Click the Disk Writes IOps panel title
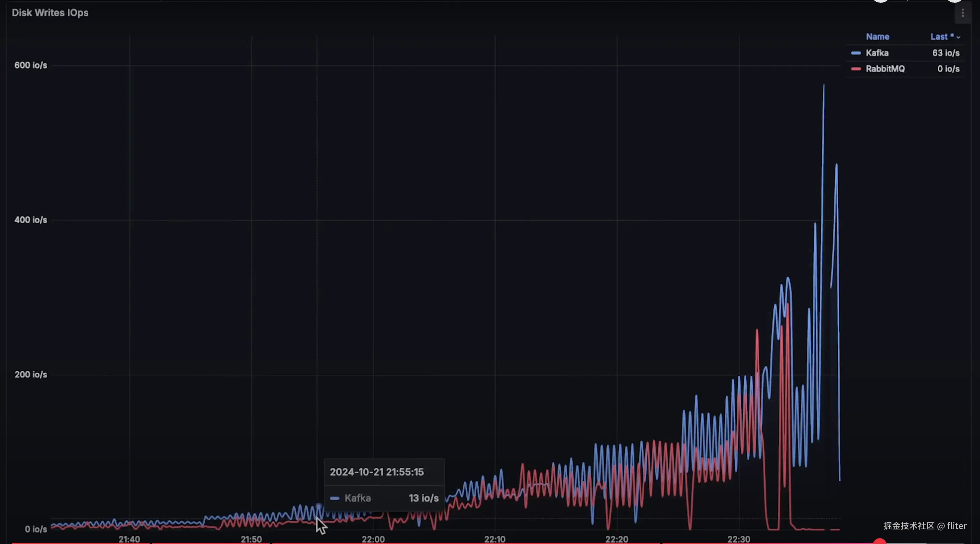Screen dimensions: 980x544 coord(50,13)
